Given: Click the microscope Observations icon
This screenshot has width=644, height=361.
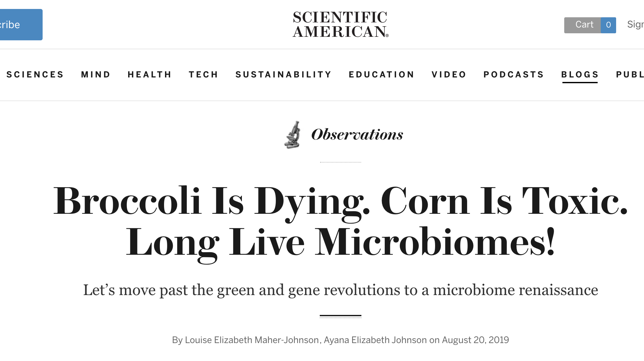Looking at the screenshot, I should click(293, 135).
